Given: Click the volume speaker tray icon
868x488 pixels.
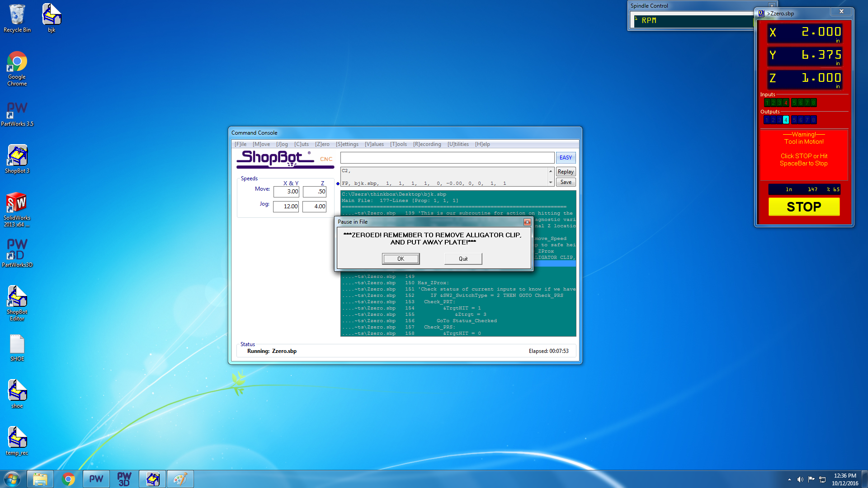Looking at the screenshot, I should [800, 479].
